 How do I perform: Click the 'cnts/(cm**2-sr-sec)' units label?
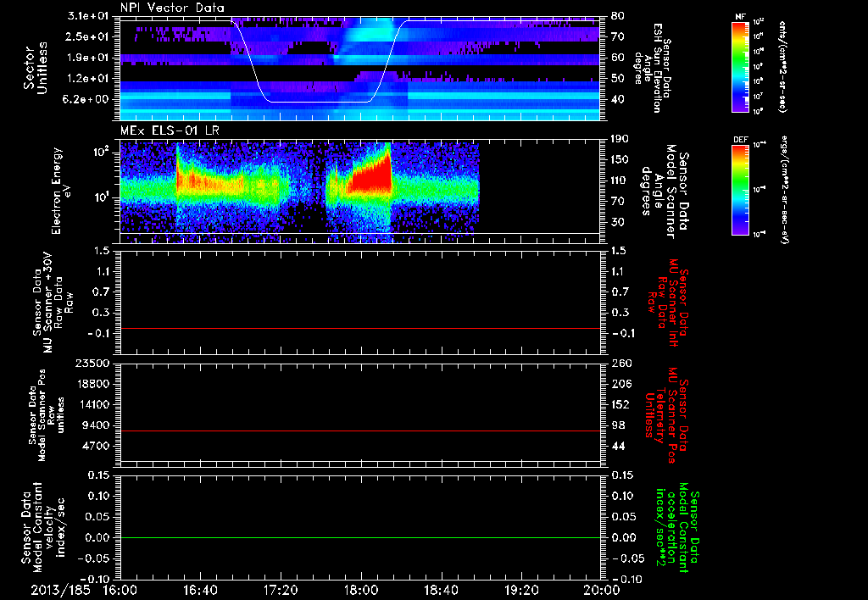[782, 67]
